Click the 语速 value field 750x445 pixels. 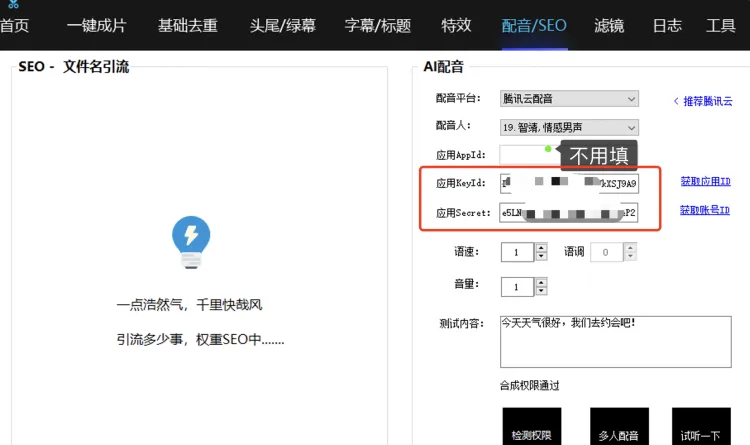517,252
